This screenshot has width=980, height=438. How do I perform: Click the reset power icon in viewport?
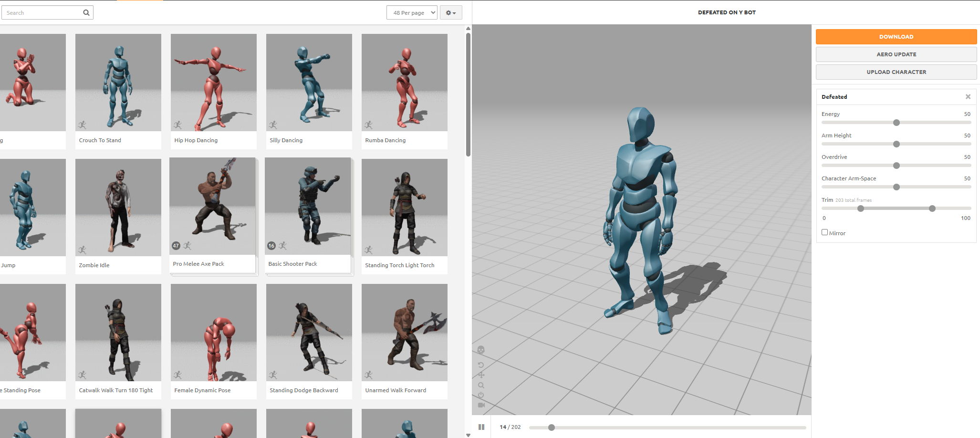(x=481, y=395)
